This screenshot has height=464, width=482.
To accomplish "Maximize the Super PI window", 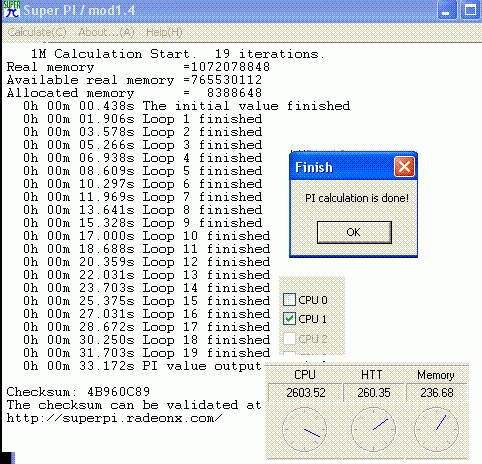I will pos(471,11).
